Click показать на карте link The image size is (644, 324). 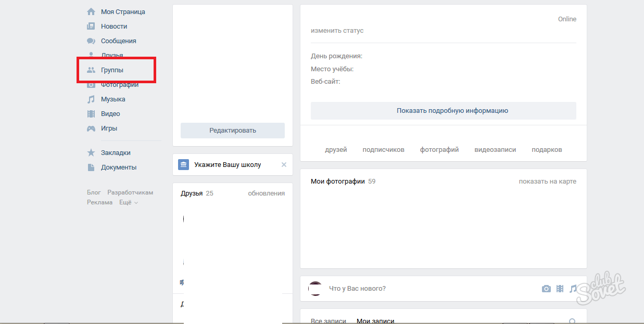tap(548, 182)
